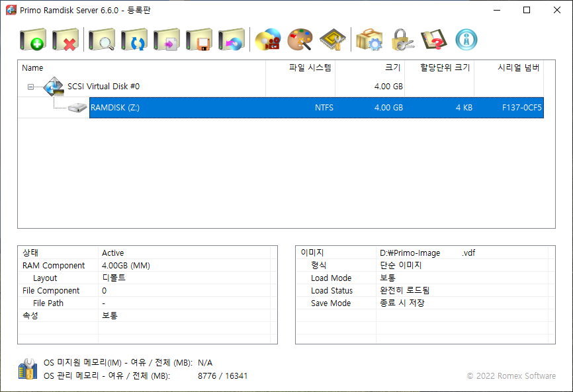This screenshot has width=573, height=392.
Task: Click the Primo Ramdisk title bar app icon
Action: pyautogui.click(x=11, y=10)
